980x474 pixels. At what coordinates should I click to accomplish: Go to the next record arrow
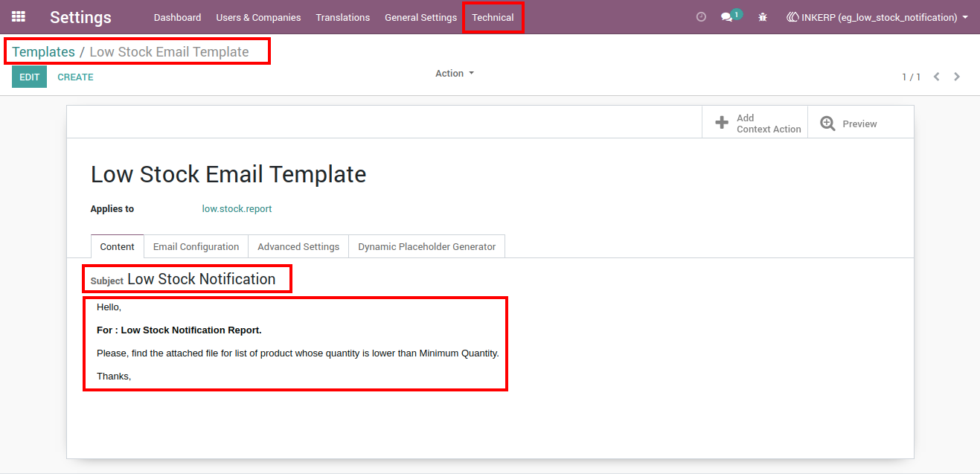point(957,77)
